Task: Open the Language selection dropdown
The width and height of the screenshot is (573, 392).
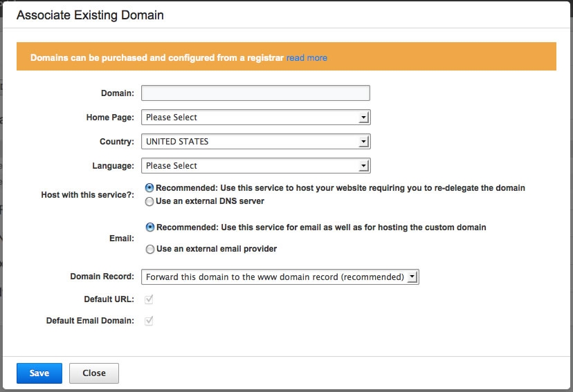Action: 255,166
